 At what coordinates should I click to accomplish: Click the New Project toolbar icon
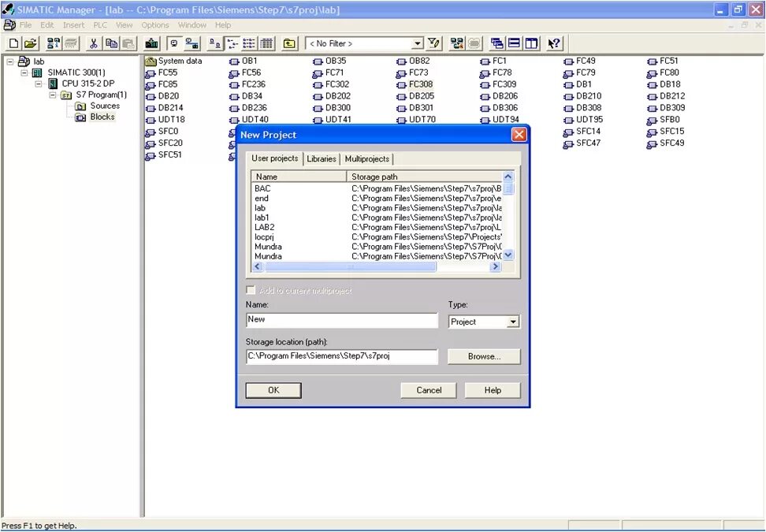click(14, 43)
